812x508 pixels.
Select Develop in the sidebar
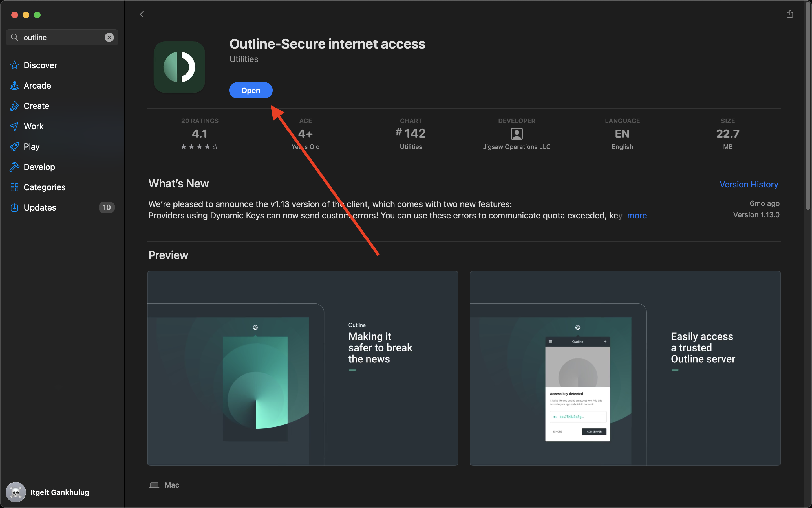click(39, 167)
